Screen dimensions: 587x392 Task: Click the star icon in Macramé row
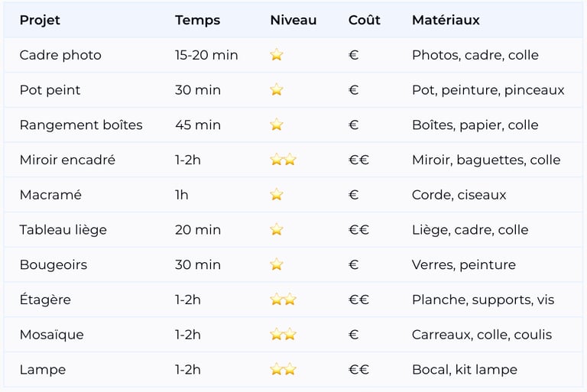(x=277, y=195)
